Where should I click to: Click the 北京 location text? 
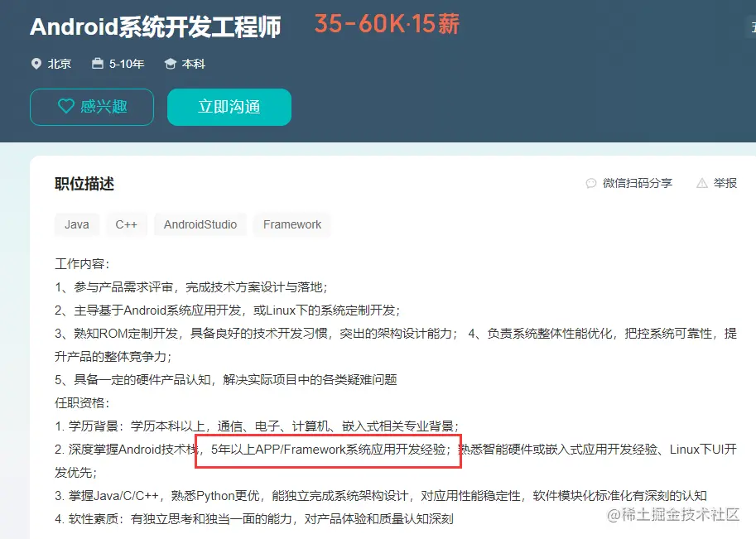(x=60, y=64)
